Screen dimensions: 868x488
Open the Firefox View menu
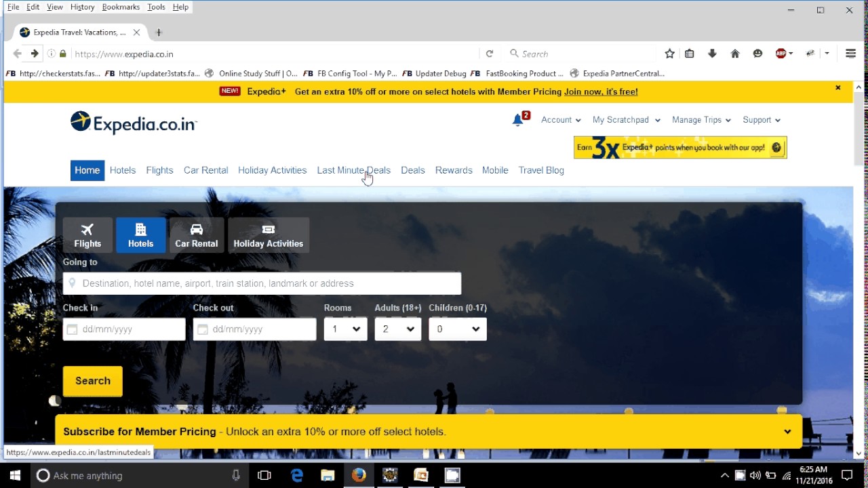coord(55,7)
